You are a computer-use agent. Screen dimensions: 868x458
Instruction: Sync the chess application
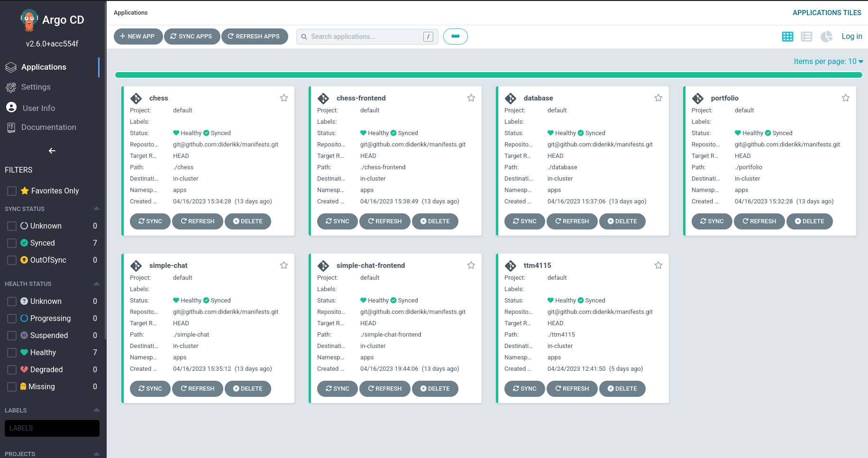(150, 221)
